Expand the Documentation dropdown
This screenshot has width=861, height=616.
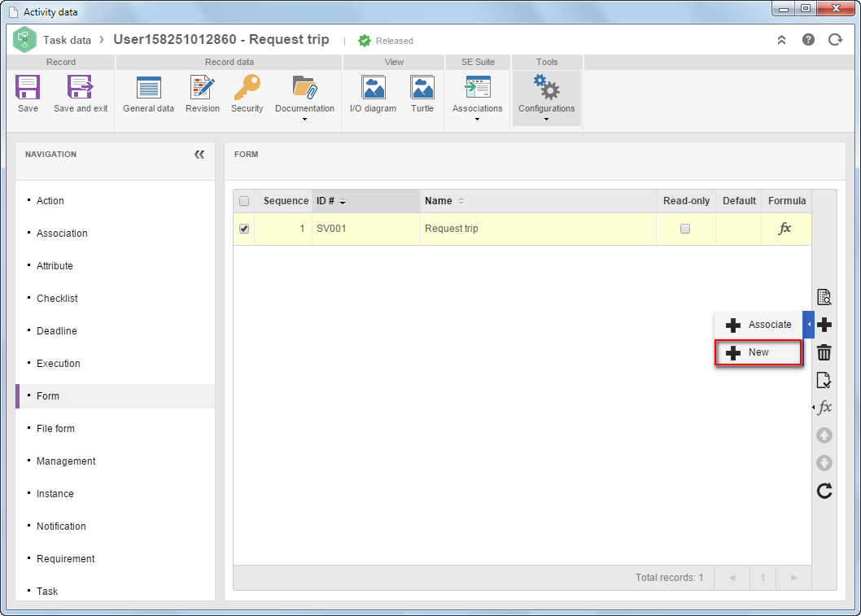(304, 119)
